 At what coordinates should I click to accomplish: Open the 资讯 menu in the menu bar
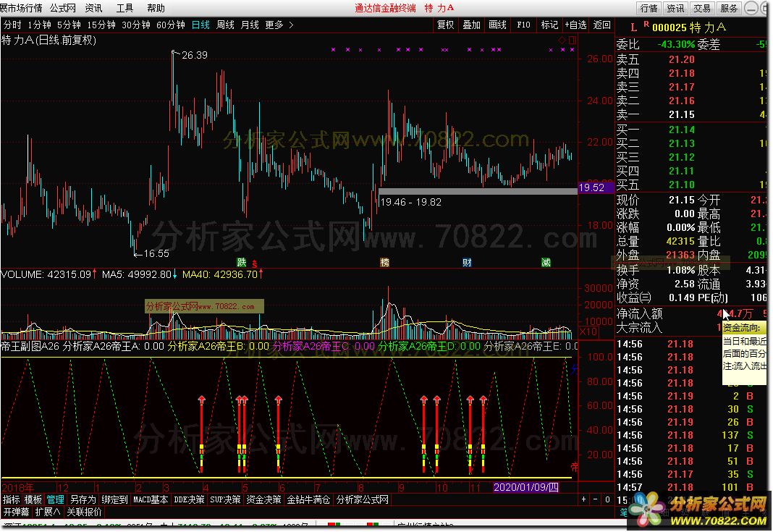93,9
